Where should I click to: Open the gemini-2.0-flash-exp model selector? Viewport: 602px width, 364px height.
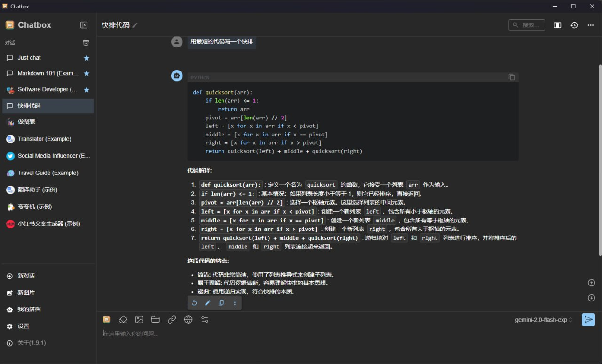[543, 320]
